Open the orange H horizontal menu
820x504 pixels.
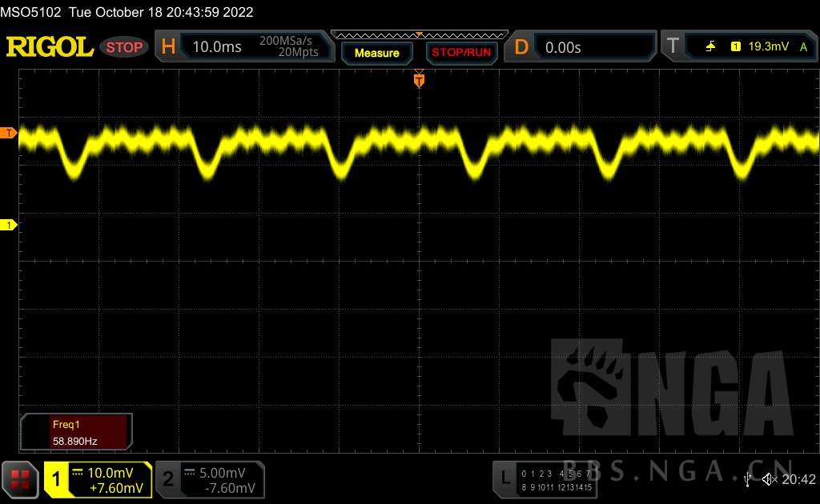(168, 47)
